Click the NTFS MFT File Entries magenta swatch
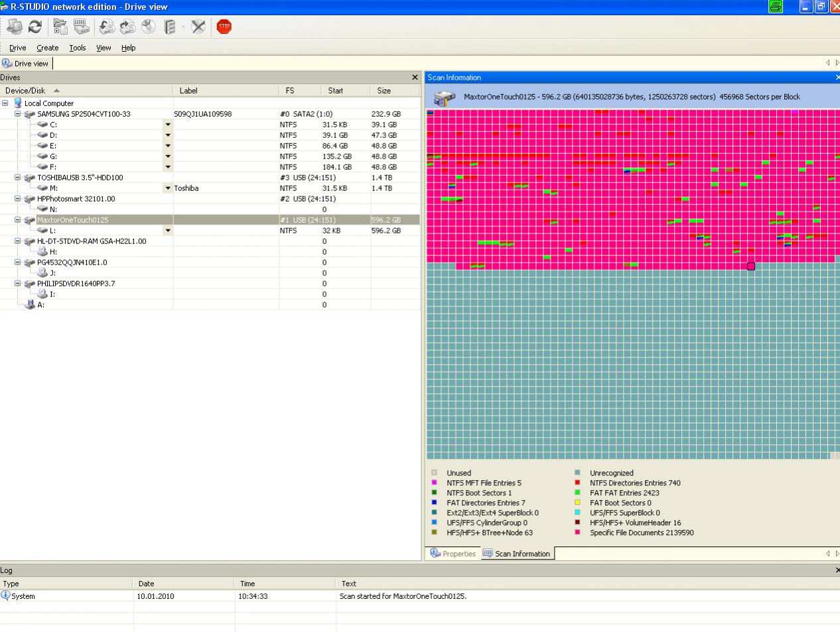This screenshot has height=632, width=840. 435,483
